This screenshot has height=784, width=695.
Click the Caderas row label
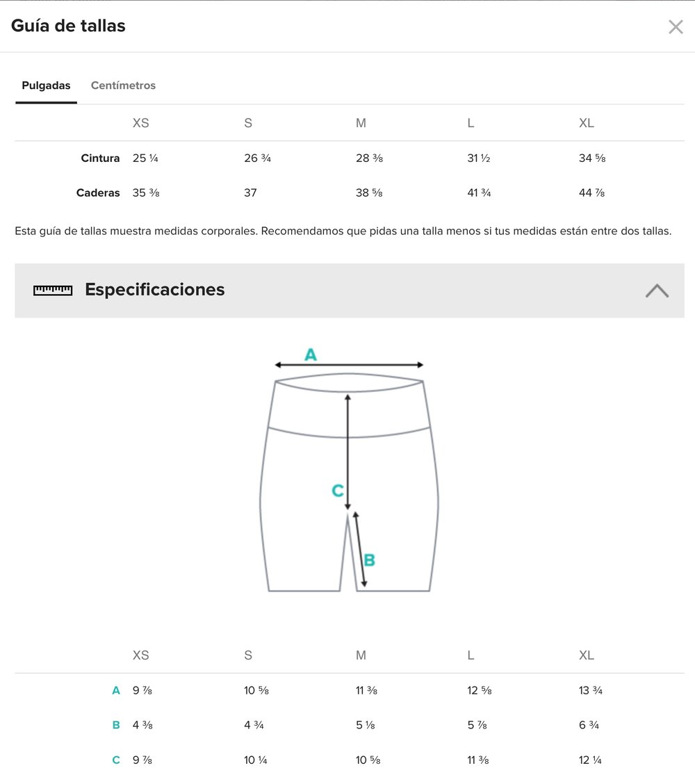(98, 193)
